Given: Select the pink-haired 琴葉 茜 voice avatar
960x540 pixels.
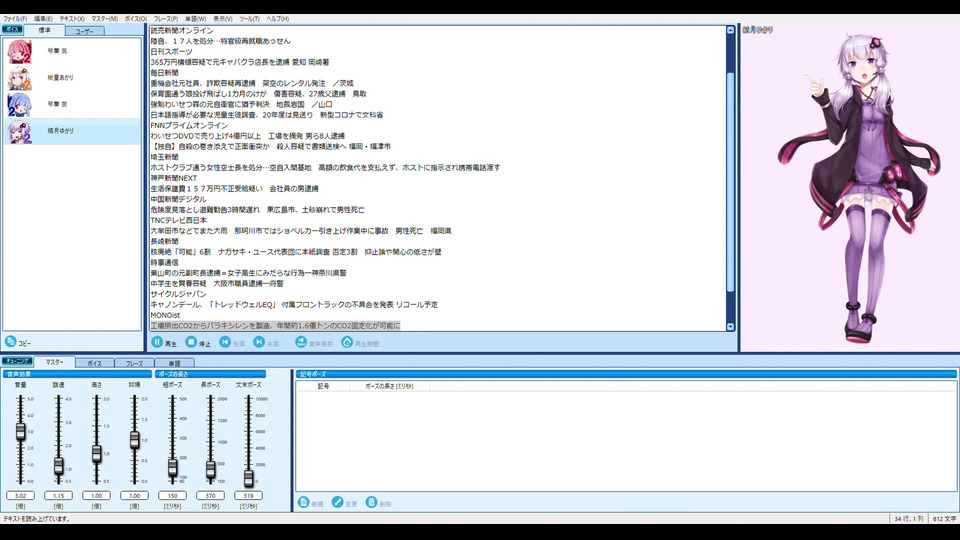Looking at the screenshot, I should click(x=19, y=51).
